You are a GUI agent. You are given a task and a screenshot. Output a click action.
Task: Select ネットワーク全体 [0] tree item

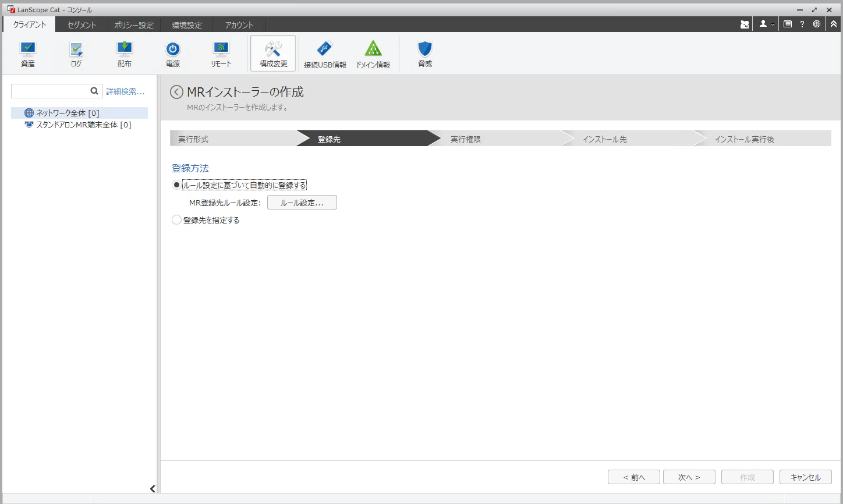[x=68, y=113]
